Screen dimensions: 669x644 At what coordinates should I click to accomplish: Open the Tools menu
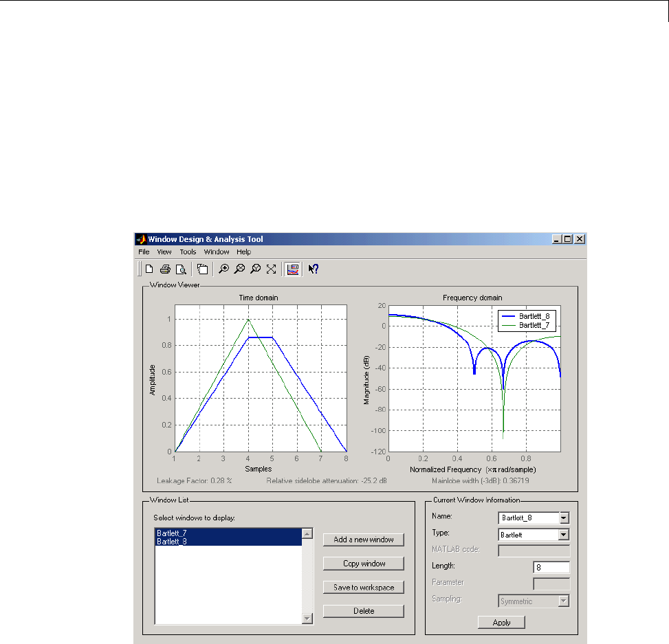click(x=188, y=252)
